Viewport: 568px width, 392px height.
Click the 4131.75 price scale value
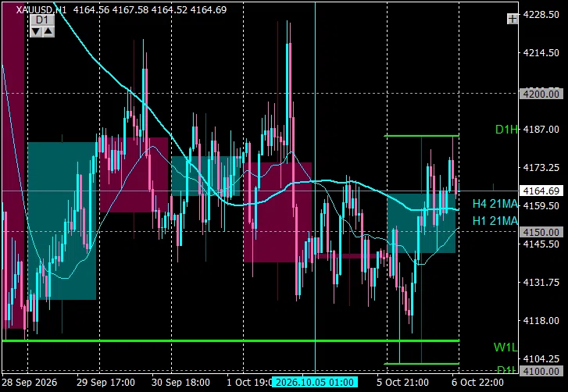click(x=541, y=283)
